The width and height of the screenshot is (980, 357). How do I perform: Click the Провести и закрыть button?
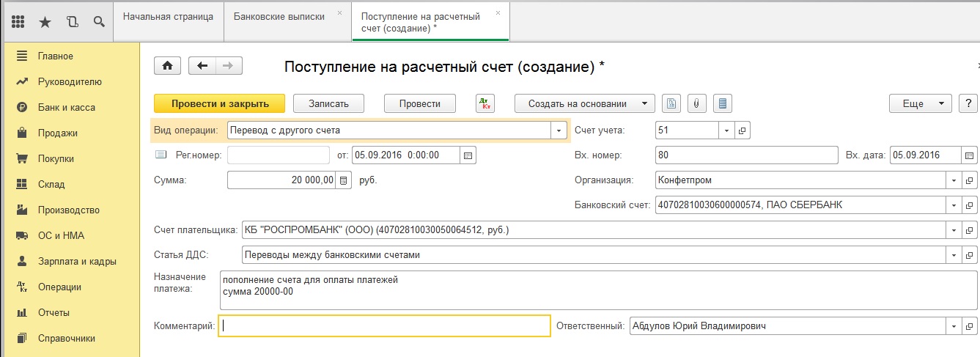220,103
